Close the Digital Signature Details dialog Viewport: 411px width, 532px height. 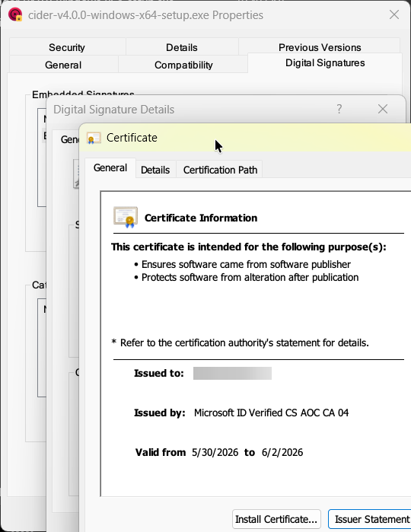[x=383, y=109]
